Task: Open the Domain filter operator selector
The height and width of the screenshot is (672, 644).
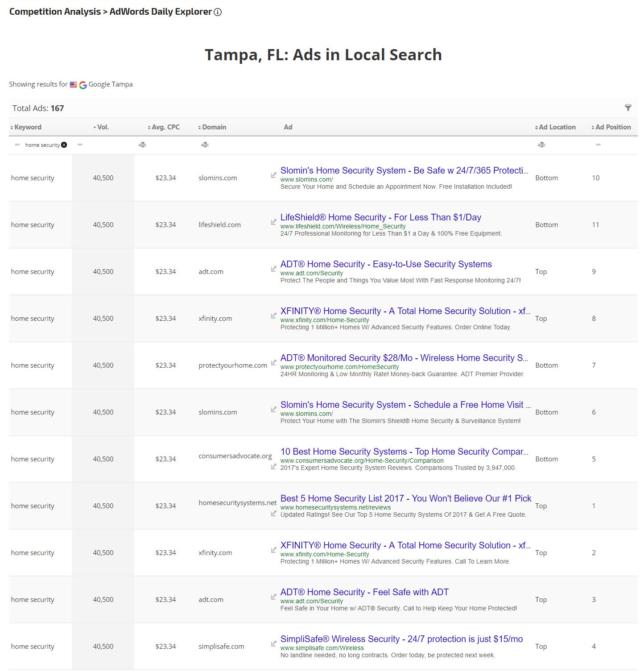Action: [x=205, y=145]
